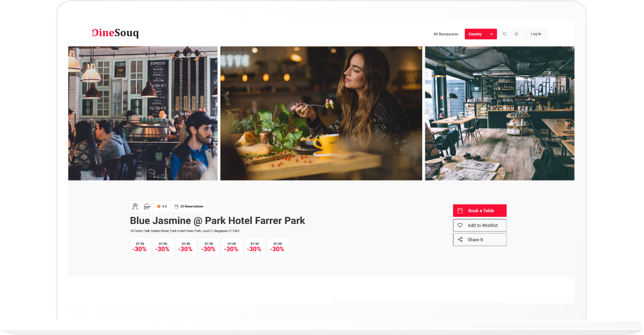Viewport: 644px width, 335px height.
Task: Click the share icon in Share It
Action: coord(460,239)
